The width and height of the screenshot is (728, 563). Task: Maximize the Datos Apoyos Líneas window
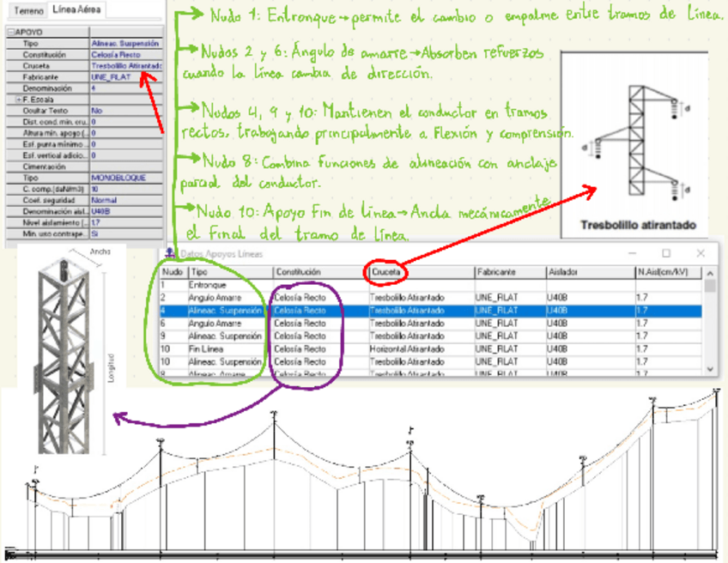click(x=666, y=253)
